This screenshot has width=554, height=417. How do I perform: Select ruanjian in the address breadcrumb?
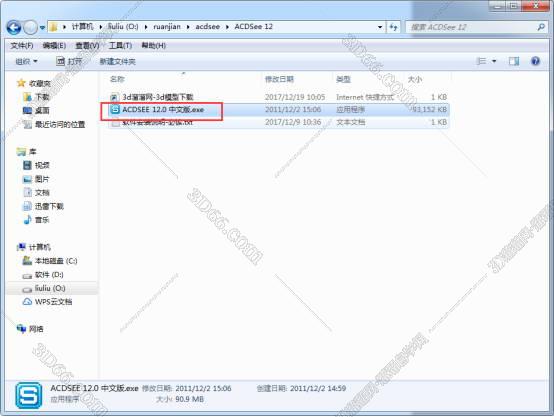(167, 27)
